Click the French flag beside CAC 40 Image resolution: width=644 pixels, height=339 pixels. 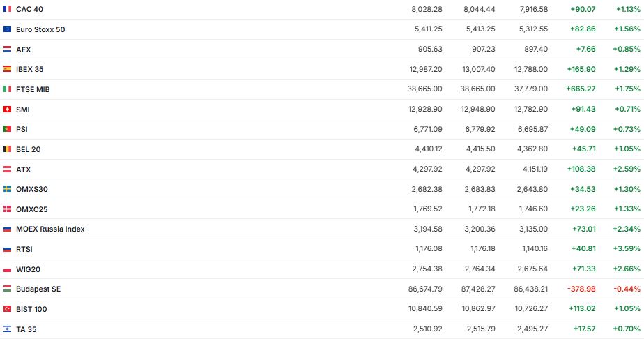click(8, 9)
